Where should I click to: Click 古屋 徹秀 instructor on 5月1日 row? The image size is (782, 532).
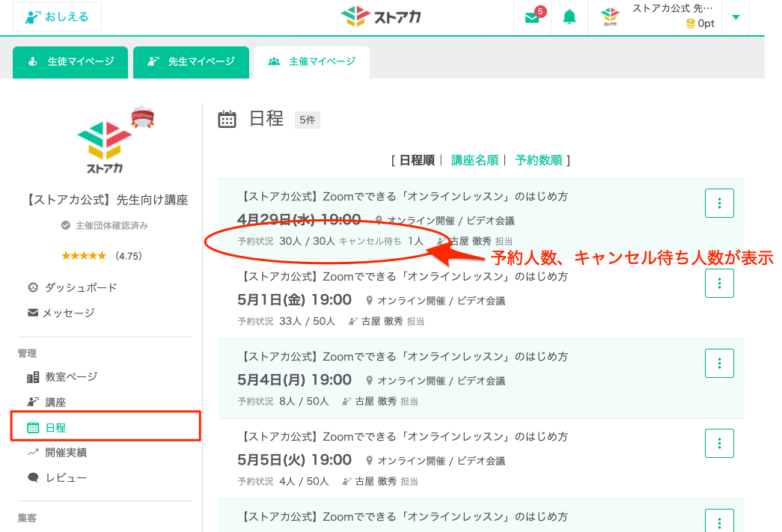[382, 322]
